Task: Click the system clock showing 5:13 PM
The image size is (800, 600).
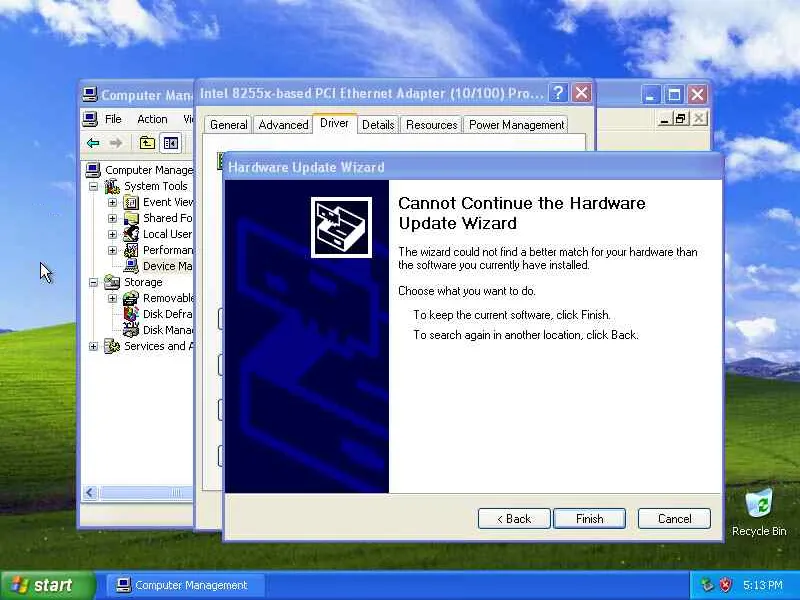Action: pos(763,585)
